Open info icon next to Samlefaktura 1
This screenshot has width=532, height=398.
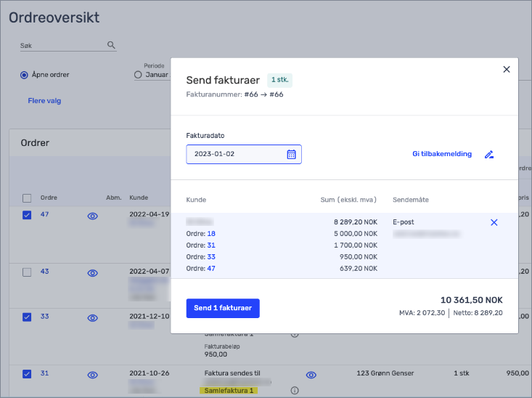click(295, 391)
